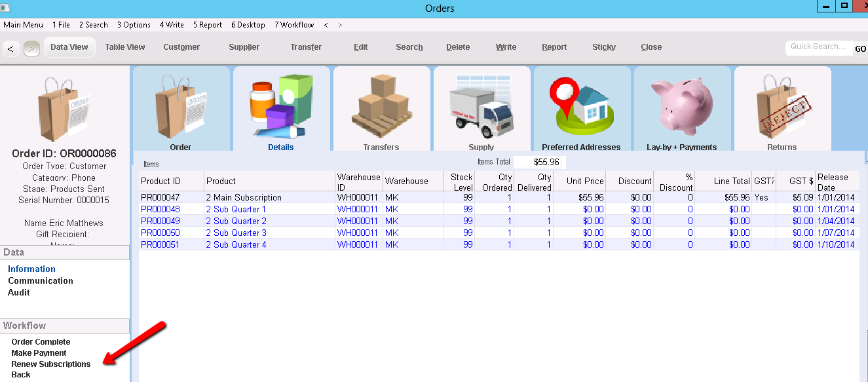Open the 3 Options menu

click(x=134, y=25)
